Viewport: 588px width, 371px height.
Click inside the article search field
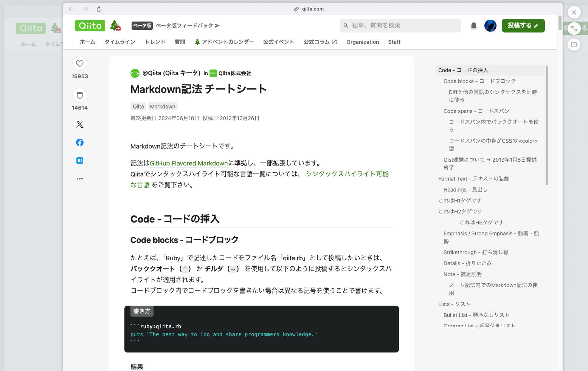pyautogui.click(x=400, y=25)
